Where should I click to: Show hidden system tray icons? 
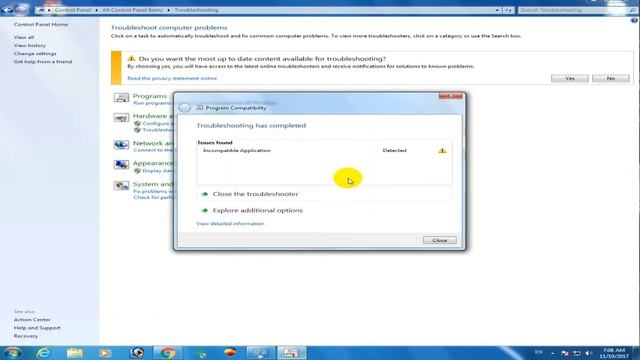(x=553, y=353)
